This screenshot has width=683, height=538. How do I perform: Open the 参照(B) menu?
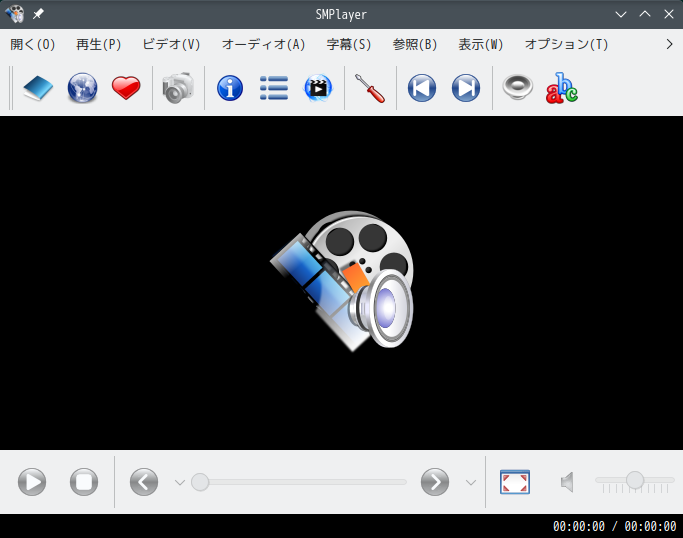[x=414, y=44]
